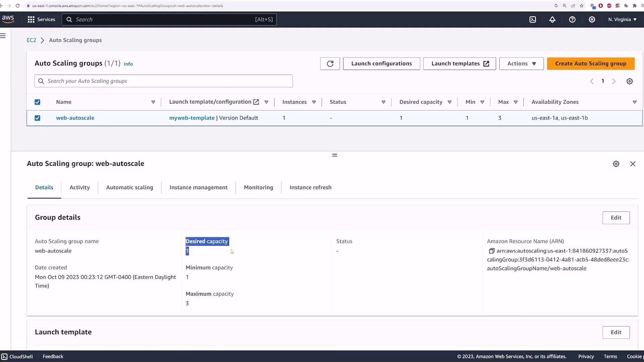Open table preferences gear beside pagination
The image size is (644, 362).
tap(630, 81)
